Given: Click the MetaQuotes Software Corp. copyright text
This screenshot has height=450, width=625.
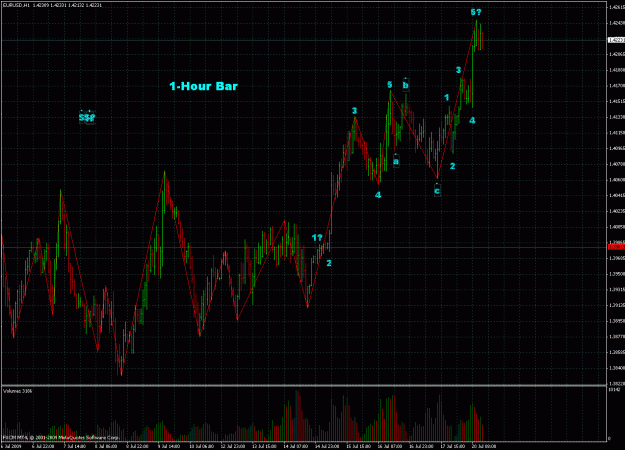Looking at the screenshot, I should pos(61,437).
